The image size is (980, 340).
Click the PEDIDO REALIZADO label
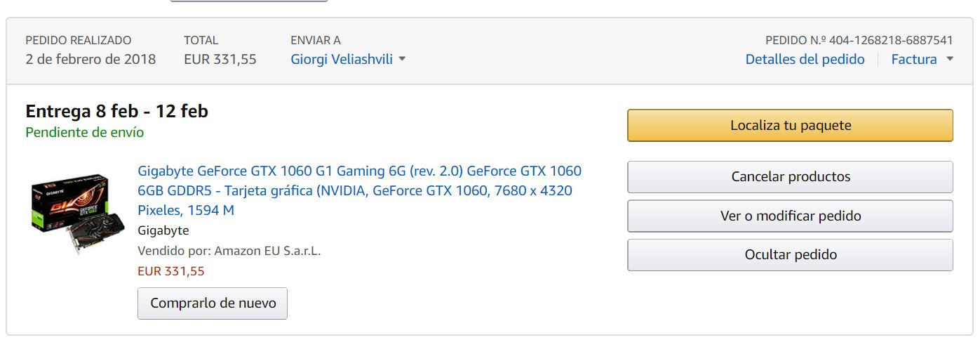(78, 40)
